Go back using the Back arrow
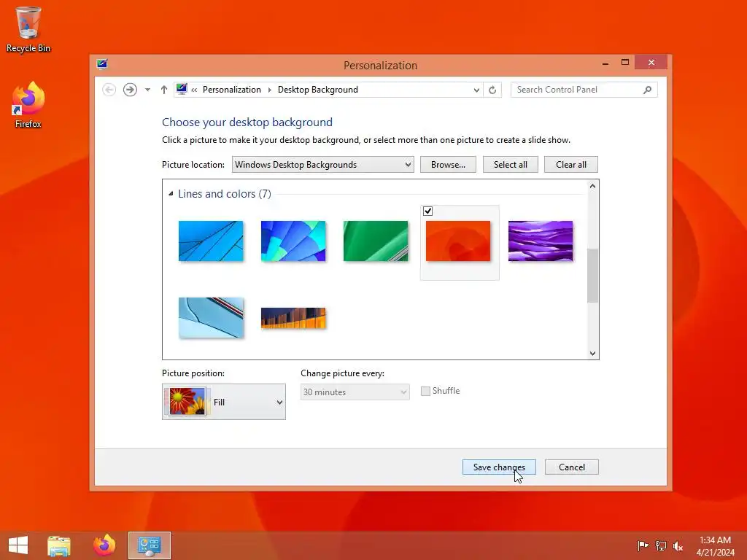Image resolution: width=747 pixels, height=560 pixels. point(109,90)
